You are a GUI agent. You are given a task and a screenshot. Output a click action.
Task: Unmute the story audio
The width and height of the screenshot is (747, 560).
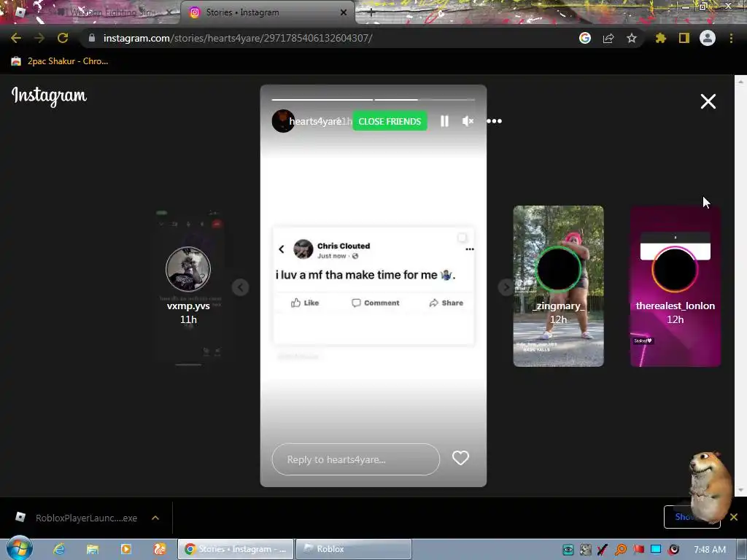tap(468, 121)
